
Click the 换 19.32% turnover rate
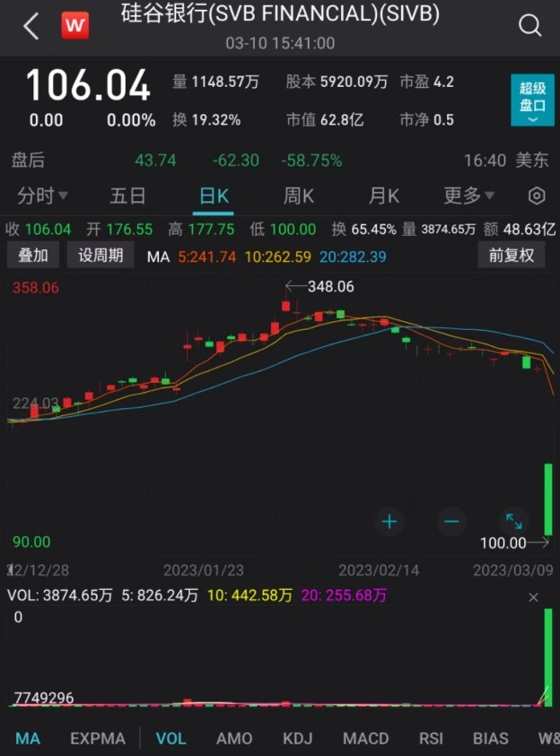(x=206, y=119)
